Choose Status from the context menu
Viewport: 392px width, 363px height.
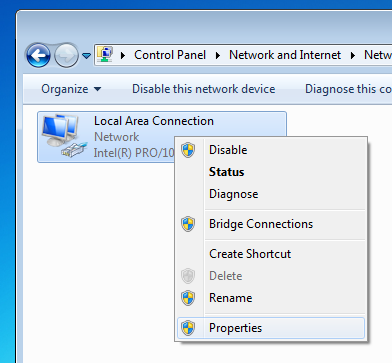tap(227, 172)
